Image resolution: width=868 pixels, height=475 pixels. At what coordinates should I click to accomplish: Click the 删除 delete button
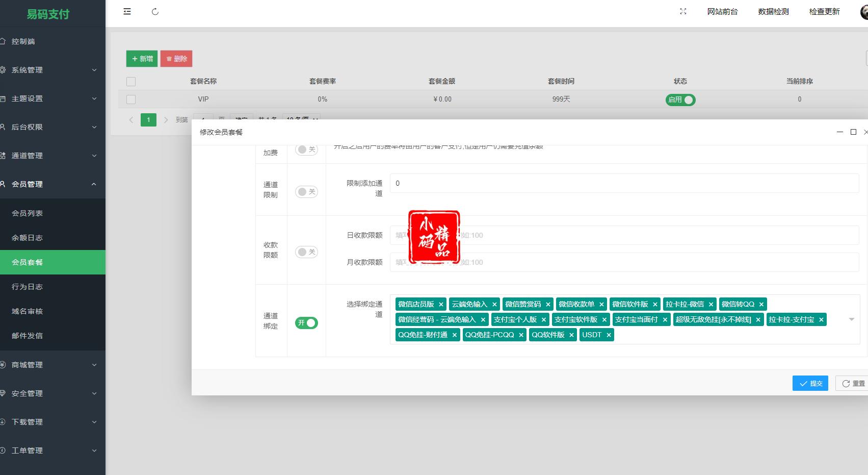(176, 59)
